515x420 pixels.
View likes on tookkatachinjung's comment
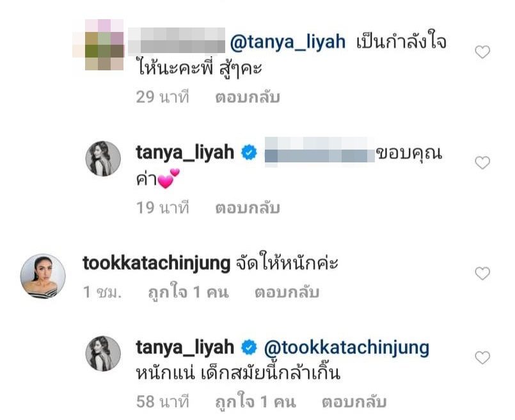[x=188, y=292]
